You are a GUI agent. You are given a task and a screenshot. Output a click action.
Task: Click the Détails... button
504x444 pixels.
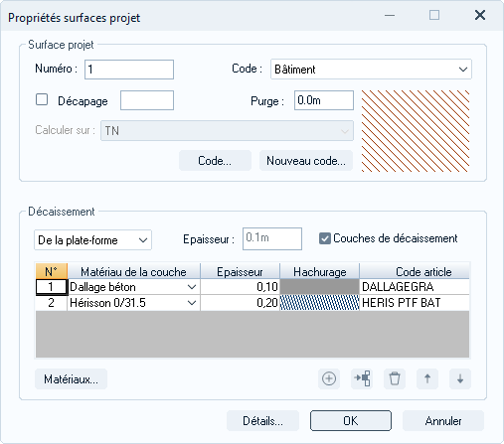pyautogui.click(x=262, y=421)
